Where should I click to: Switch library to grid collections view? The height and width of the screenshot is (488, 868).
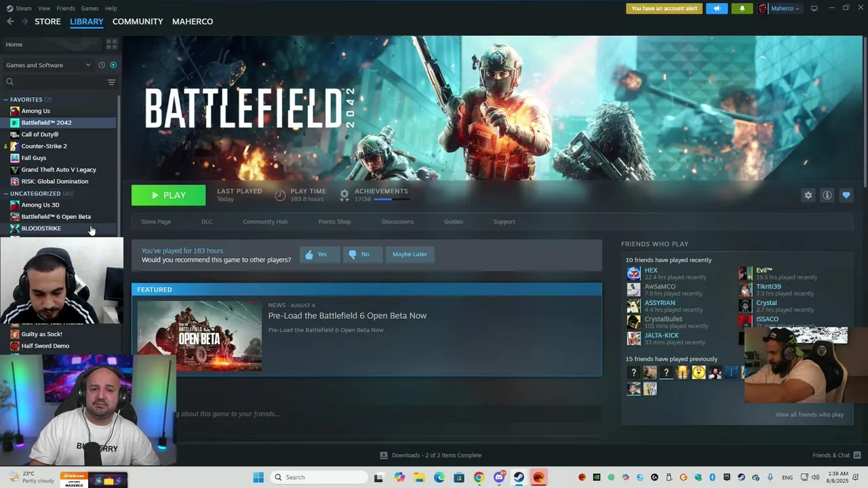click(x=112, y=44)
